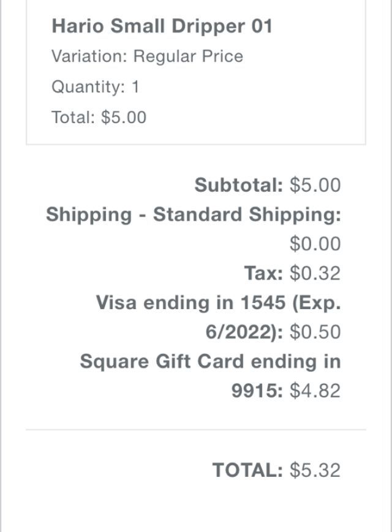
Task: Click the Hario Small Dripper 01 title
Action: pos(162,26)
